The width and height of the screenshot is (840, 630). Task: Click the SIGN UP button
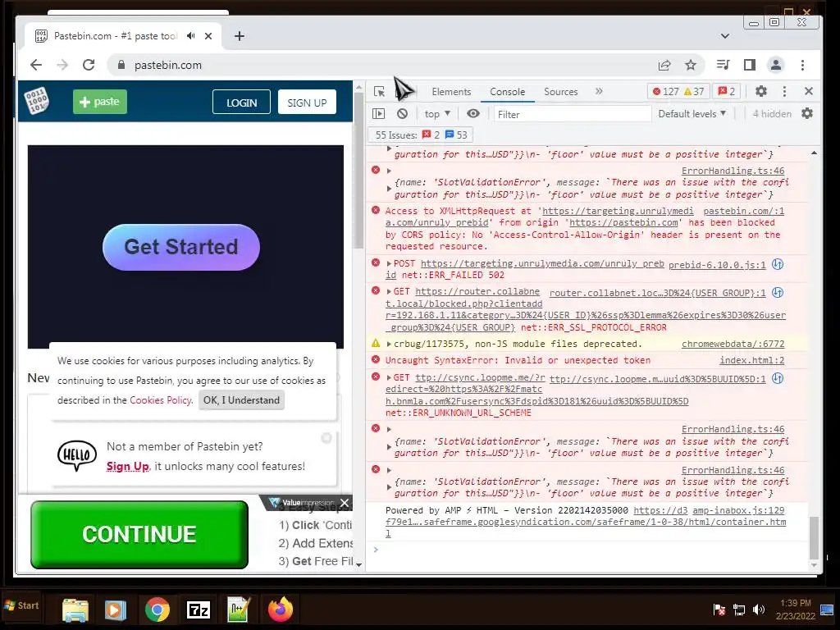[x=307, y=103]
